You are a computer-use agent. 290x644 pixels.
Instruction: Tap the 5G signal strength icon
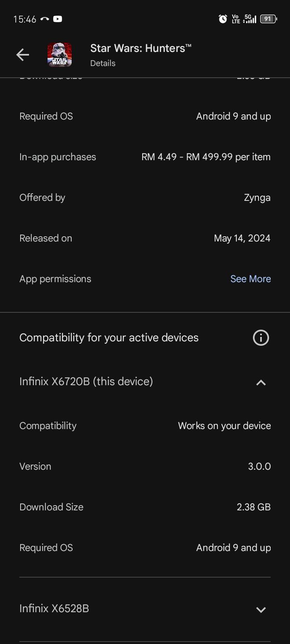pyautogui.click(x=250, y=19)
